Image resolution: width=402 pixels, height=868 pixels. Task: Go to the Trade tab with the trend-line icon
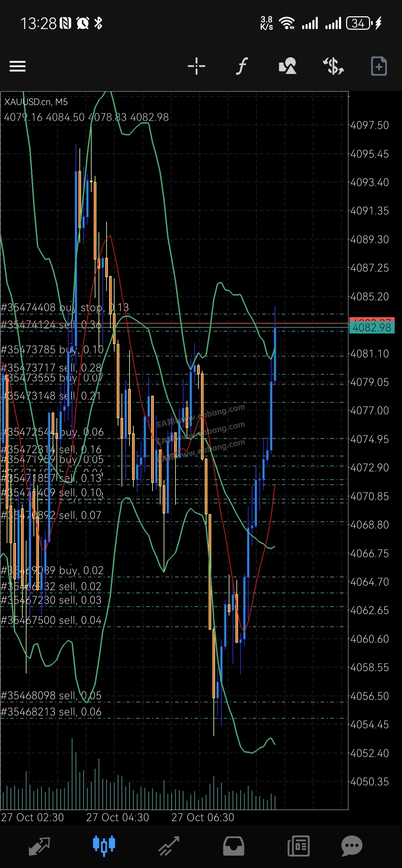(169, 846)
